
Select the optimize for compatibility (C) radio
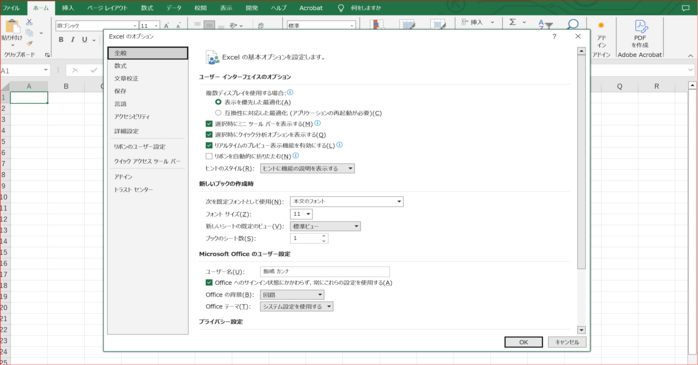click(x=218, y=113)
